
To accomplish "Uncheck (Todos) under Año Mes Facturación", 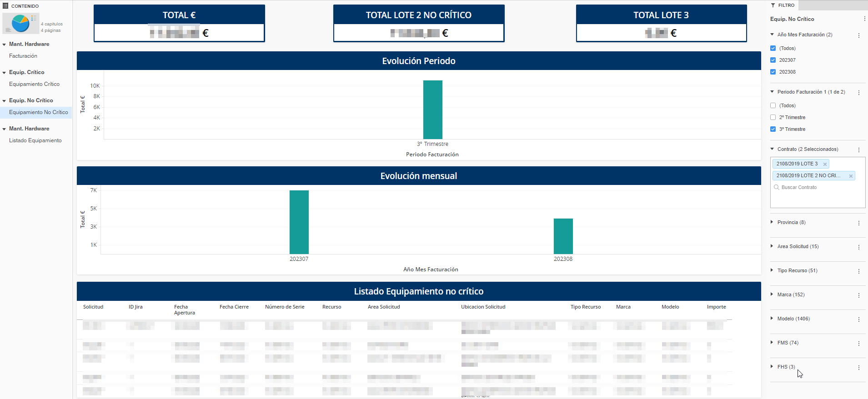I will (x=773, y=48).
